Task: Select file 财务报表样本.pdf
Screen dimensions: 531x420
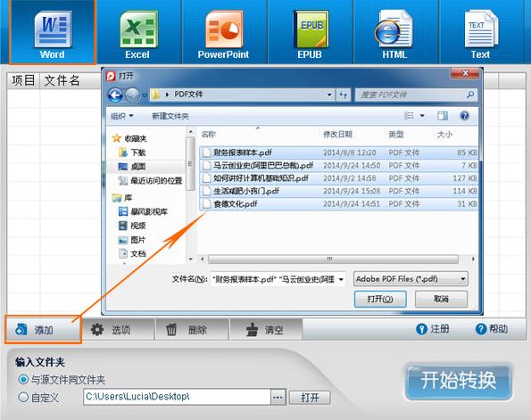Action: (x=338, y=152)
